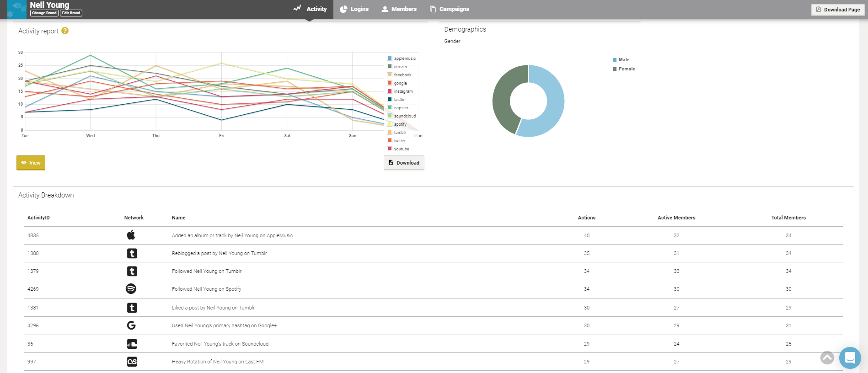Viewport: 868px width, 373px height.
Task: Switch to the Logins tab
Action: (x=354, y=9)
